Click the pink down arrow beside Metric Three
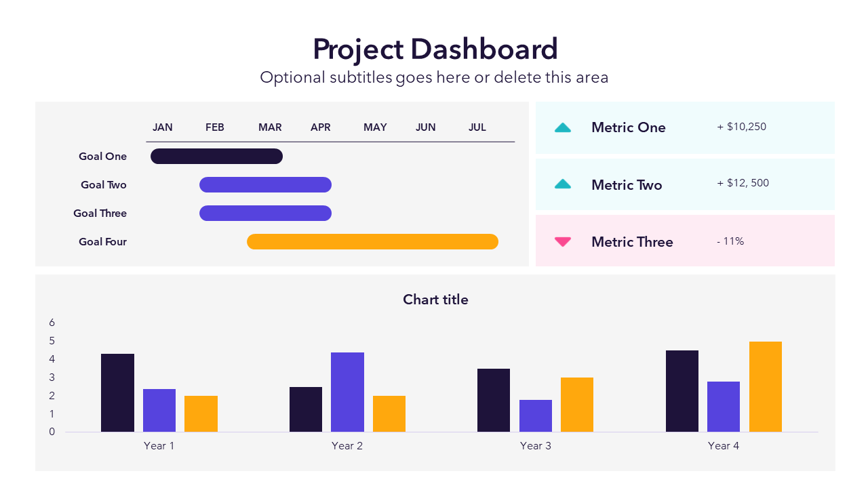 click(x=563, y=241)
